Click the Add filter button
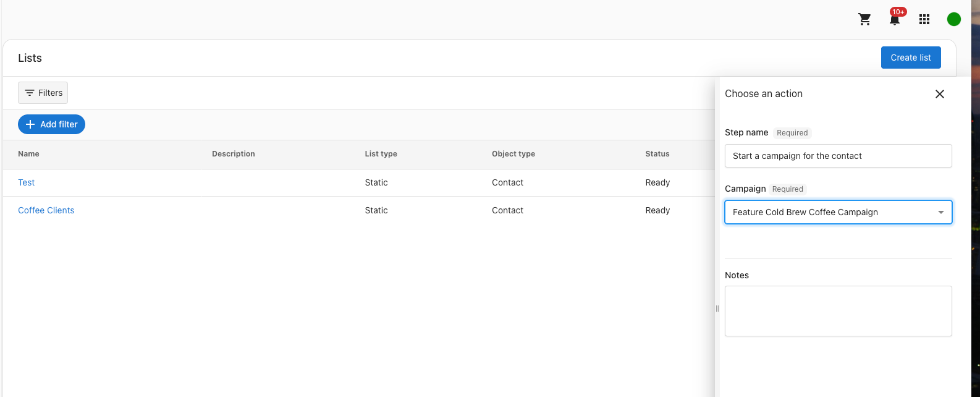 pos(51,124)
